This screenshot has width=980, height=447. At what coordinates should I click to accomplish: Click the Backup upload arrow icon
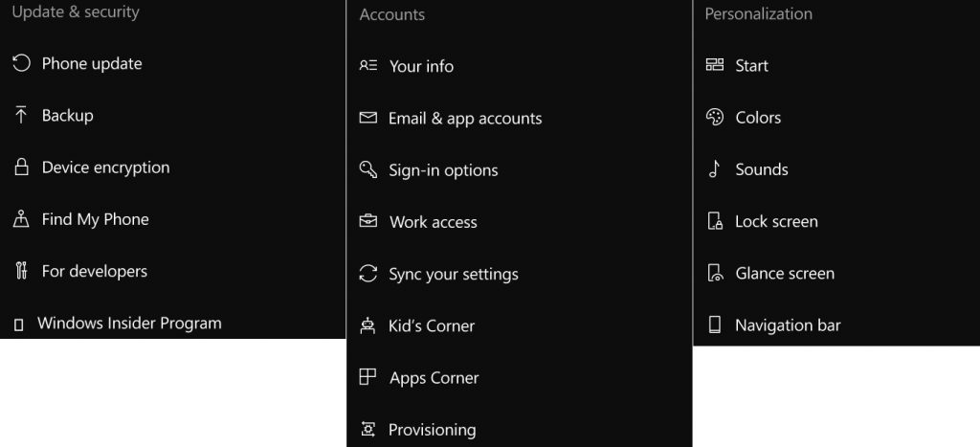(x=21, y=115)
